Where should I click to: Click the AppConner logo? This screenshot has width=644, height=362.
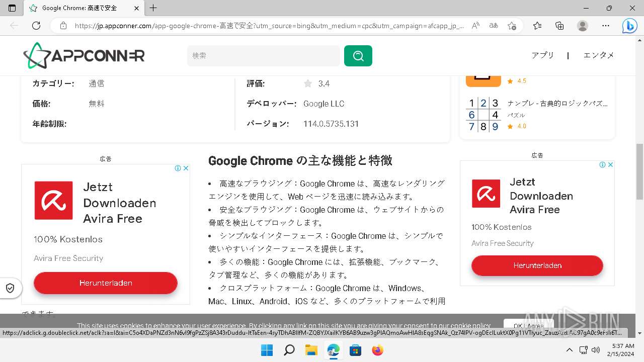click(x=84, y=56)
